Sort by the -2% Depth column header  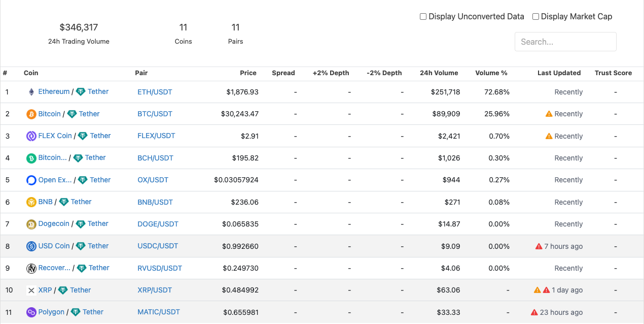click(x=384, y=73)
